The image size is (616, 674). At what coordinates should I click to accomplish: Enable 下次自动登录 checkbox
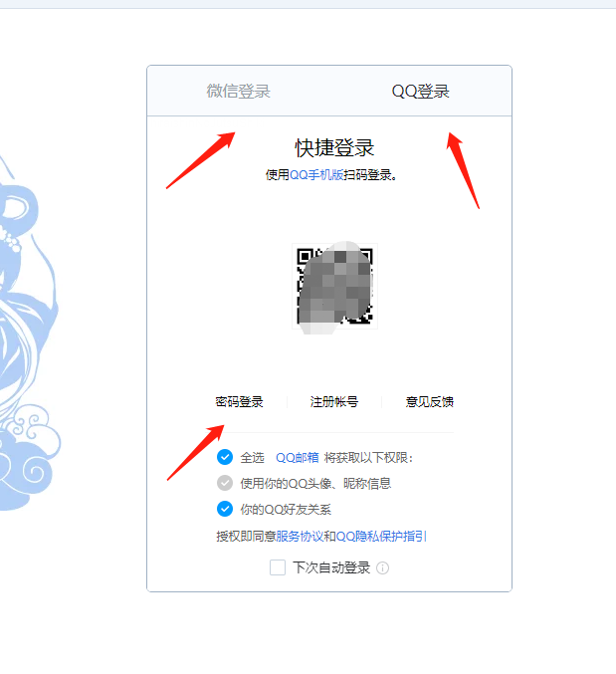point(278,567)
